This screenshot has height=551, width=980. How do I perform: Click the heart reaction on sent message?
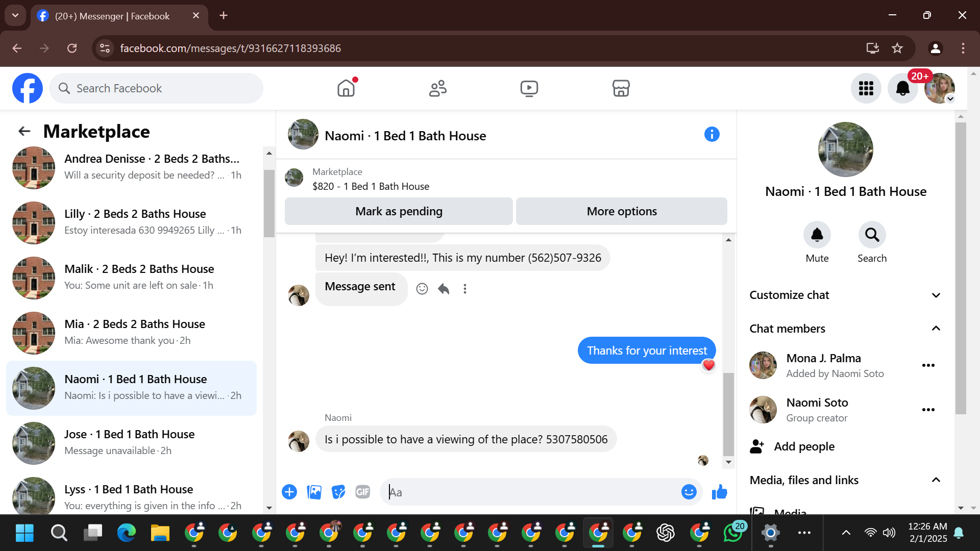708,365
